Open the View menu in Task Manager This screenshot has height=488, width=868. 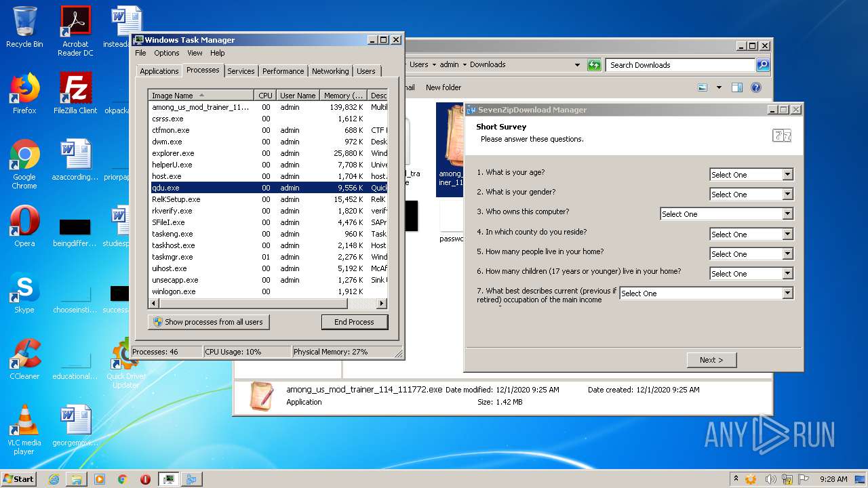195,53
